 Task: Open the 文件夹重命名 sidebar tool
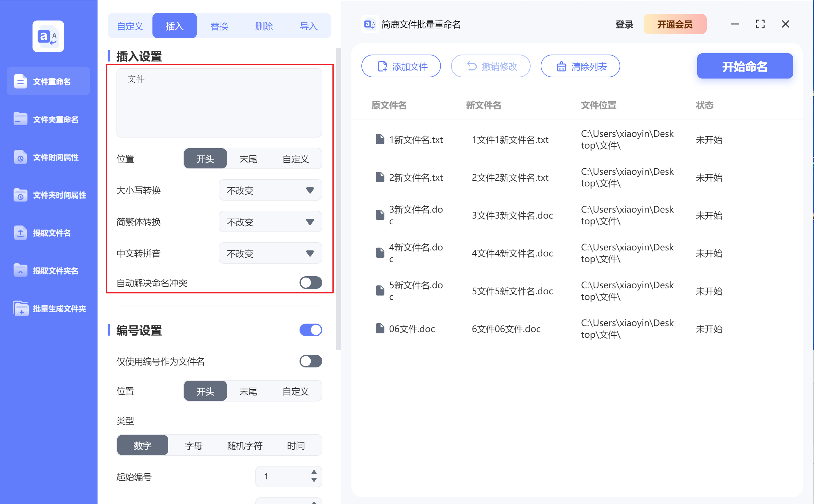click(x=48, y=119)
